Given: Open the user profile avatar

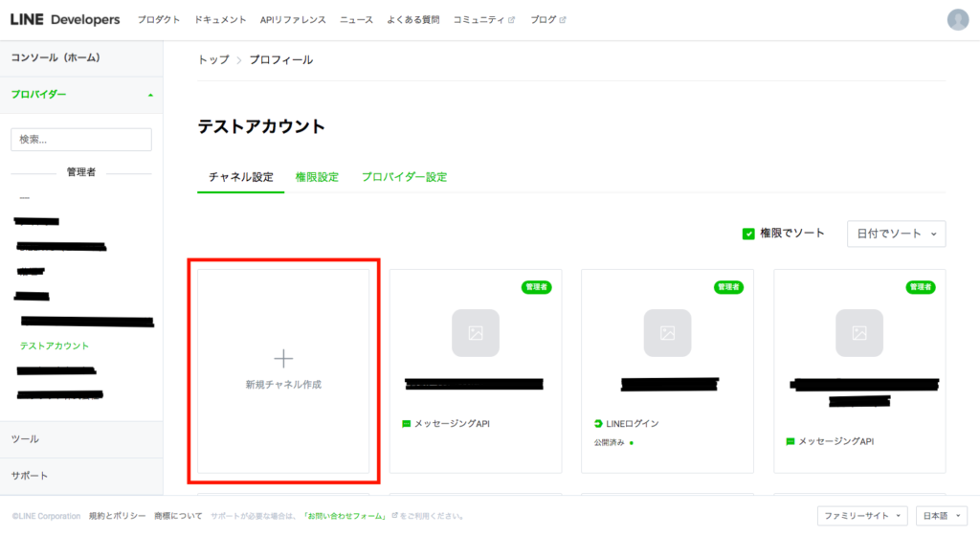Looking at the screenshot, I should pos(957,20).
